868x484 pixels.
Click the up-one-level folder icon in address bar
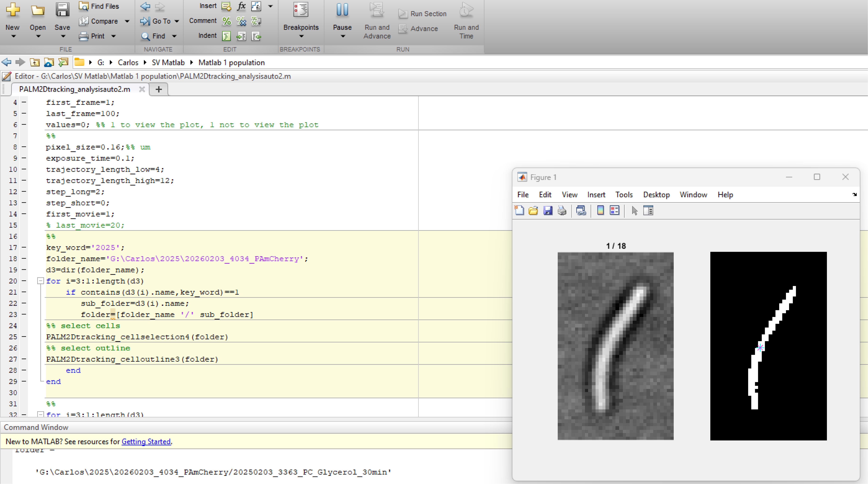(x=35, y=62)
